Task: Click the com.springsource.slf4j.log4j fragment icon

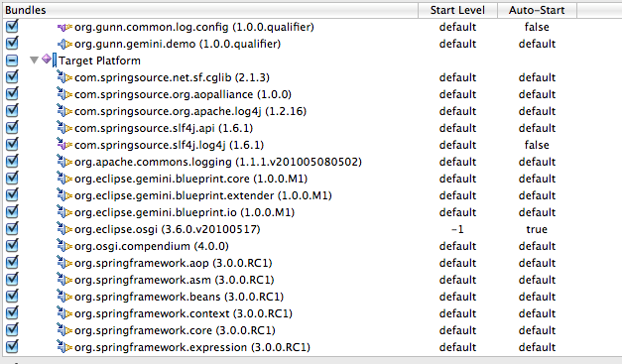Action: (x=64, y=145)
